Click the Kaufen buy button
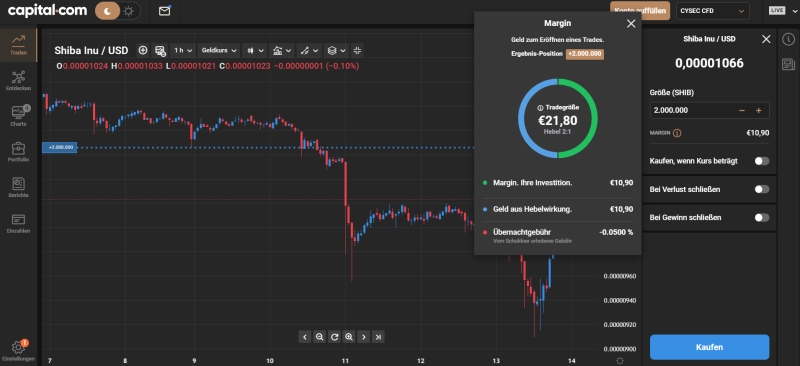800x366 pixels. coord(709,347)
